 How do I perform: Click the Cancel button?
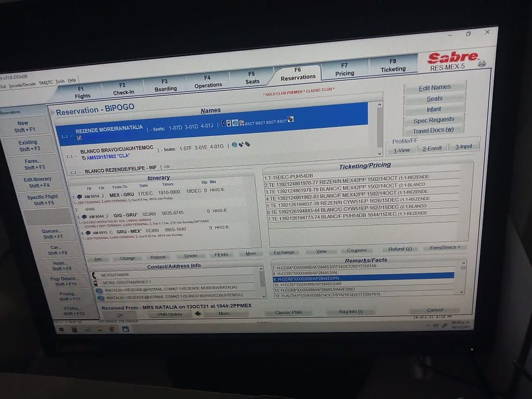click(x=435, y=310)
